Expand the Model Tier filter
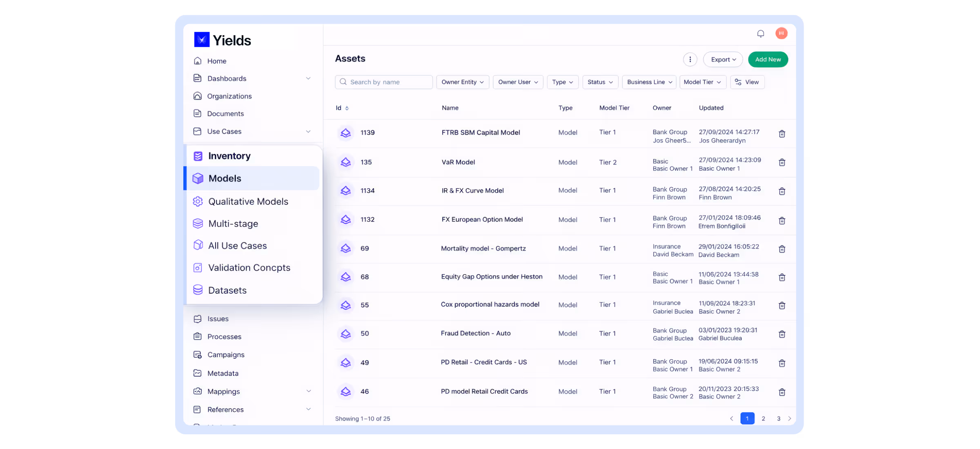The height and width of the screenshot is (449, 980). [x=702, y=82]
